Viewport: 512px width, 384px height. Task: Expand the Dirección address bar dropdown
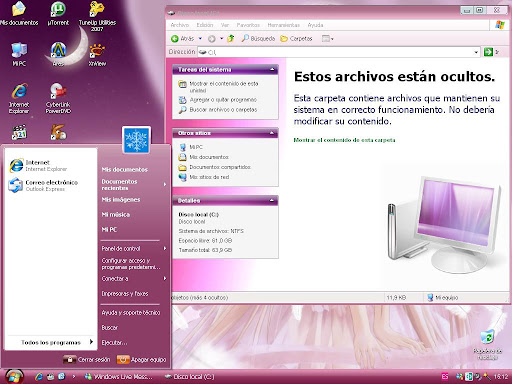476,52
